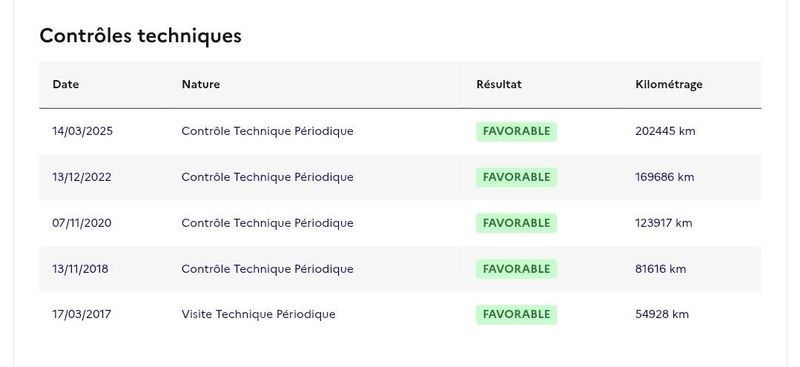Screen dimensions: 800x367
Task: Click the 169686 km mileage value
Action: click(x=665, y=177)
